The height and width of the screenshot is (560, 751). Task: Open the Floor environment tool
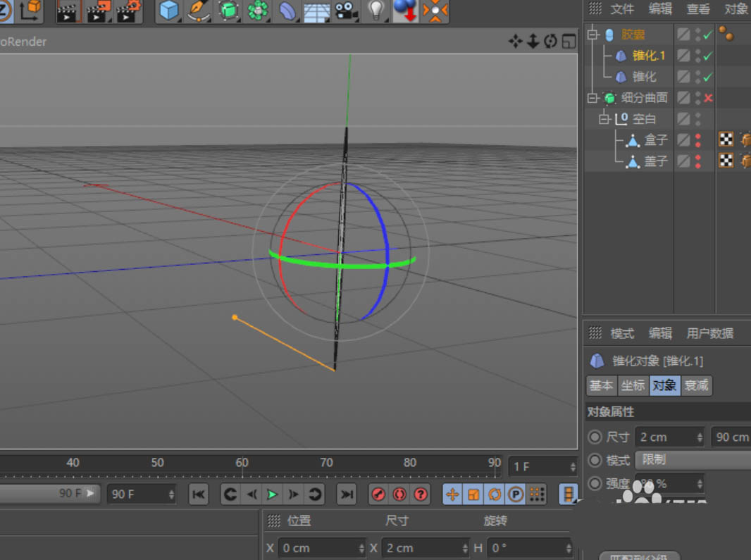click(x=316, y=11)
